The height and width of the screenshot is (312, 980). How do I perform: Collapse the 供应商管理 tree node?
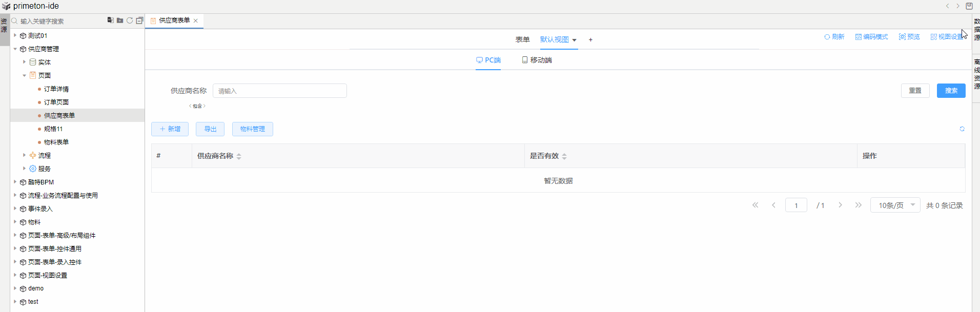[15, 49]
